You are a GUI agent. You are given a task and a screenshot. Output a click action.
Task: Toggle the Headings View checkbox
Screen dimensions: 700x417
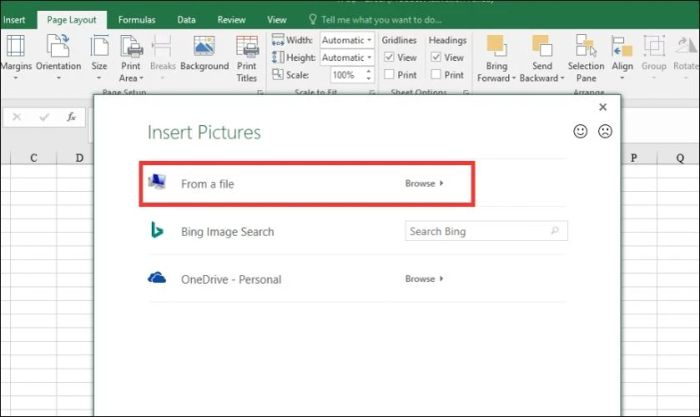436,58
